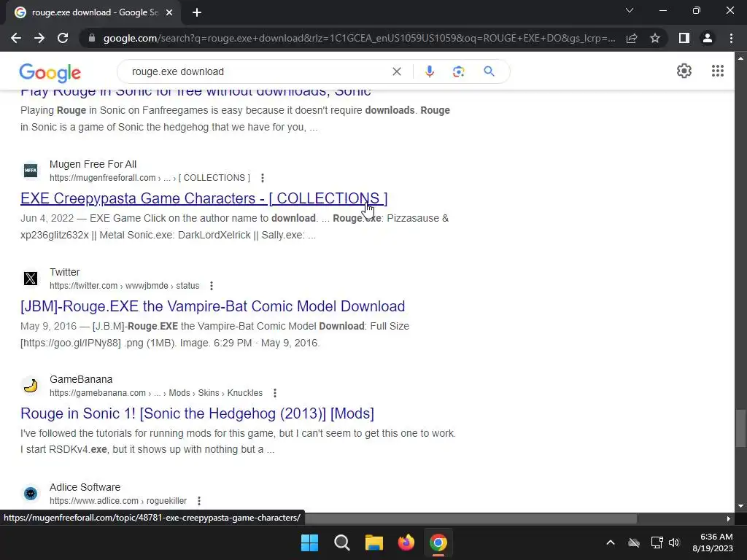
Task: Click the OneDrive cloud tray icon
Action: coord(634,542)
